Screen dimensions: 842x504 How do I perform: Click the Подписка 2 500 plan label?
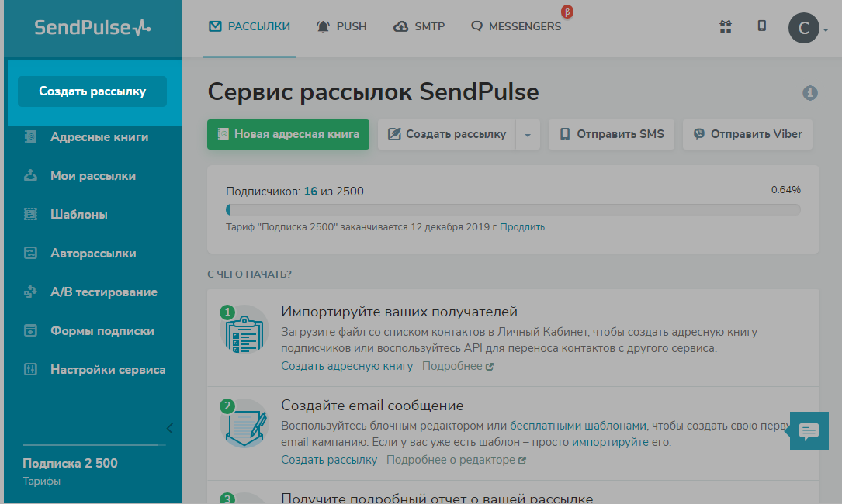pos(70,463)
